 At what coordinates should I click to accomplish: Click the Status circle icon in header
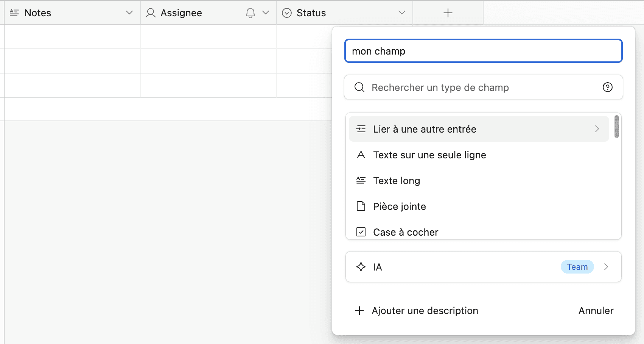[x=287, y=13]
